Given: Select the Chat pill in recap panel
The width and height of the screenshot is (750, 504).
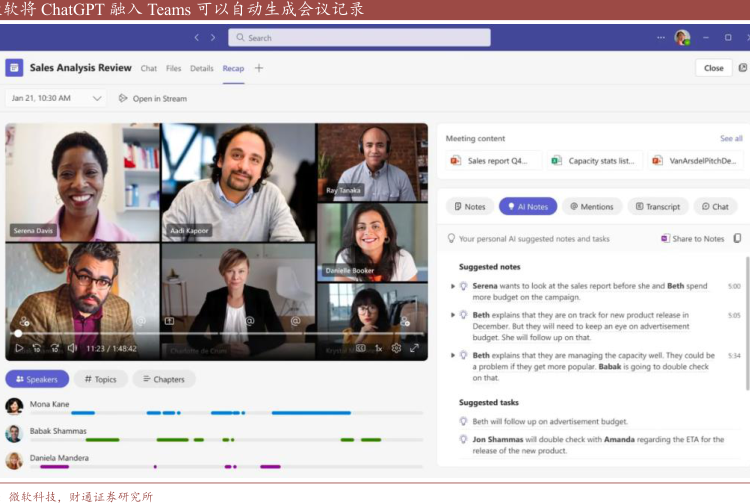Looking at the screenshot, I should pyautogui.click(x=715, y=207).
